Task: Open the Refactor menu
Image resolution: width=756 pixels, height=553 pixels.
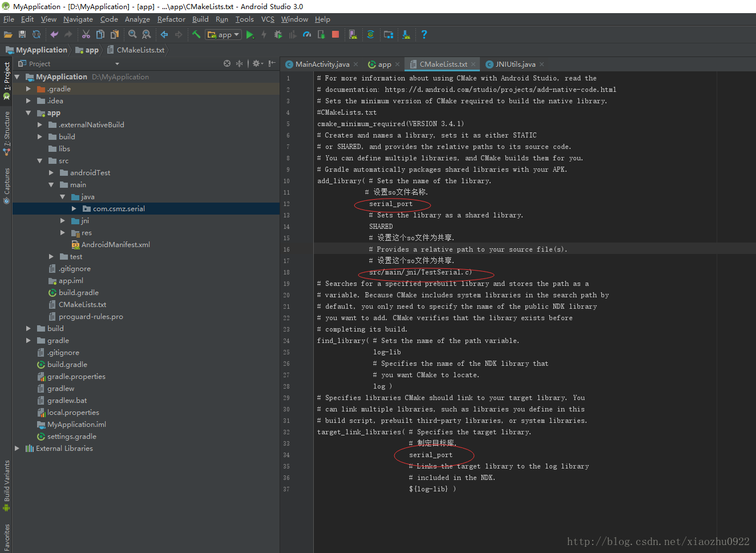Action: pos(171,19)
